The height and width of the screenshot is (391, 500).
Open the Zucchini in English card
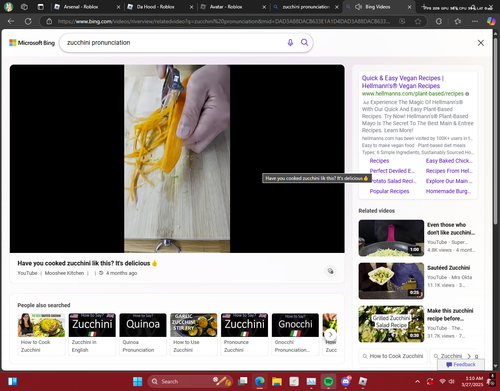(x=92, y=334)
